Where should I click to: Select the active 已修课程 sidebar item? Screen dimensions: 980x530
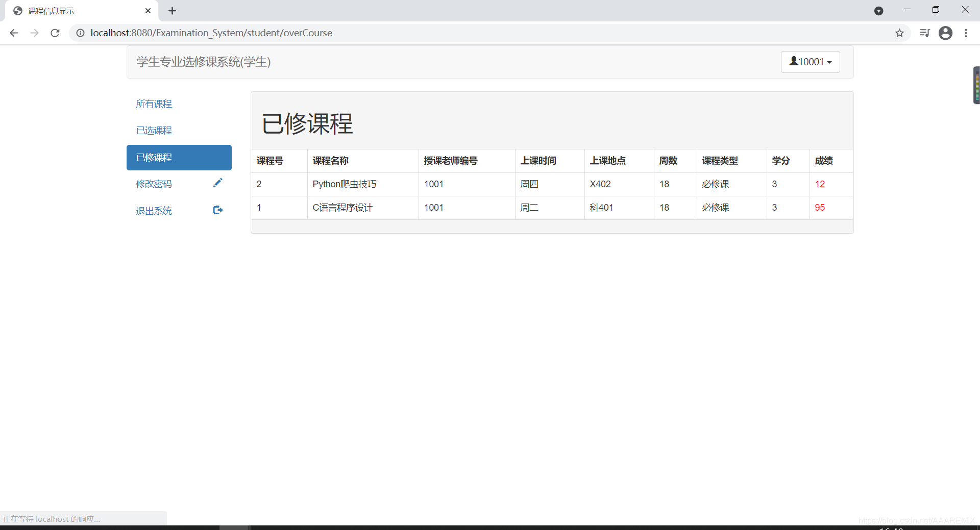point(179,158)
